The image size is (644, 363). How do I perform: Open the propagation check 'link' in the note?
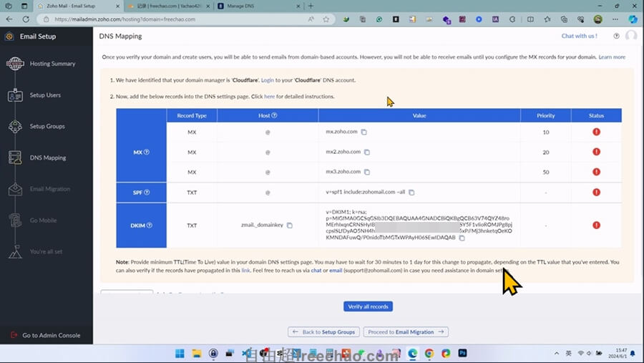tap(245, 271)
